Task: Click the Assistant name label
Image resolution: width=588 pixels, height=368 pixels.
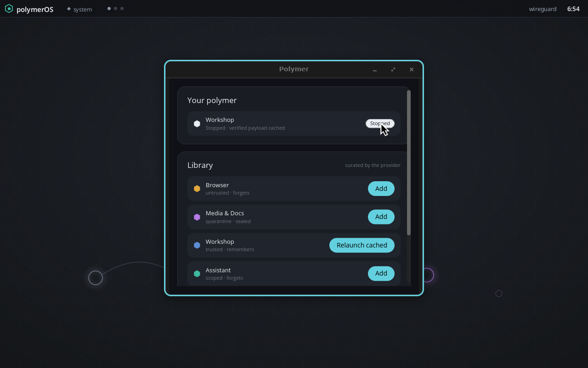Action: [x=218, y=270]
